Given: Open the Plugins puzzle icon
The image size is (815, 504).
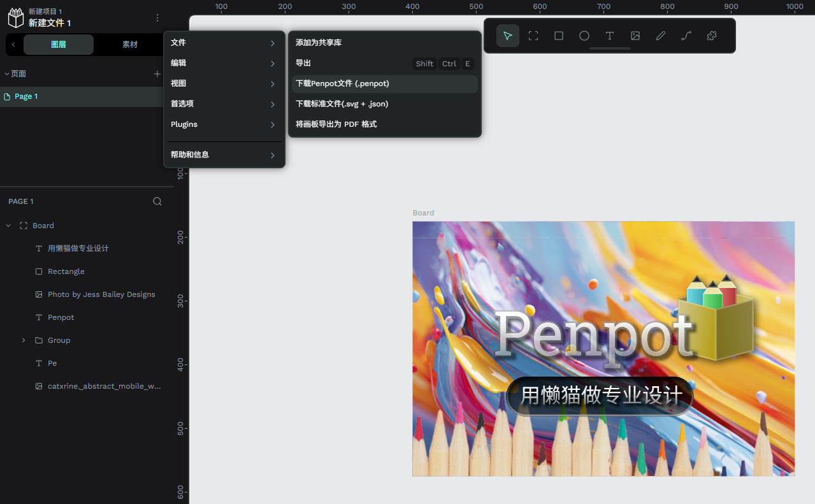Looking at the screenshot, I should 712,36.
